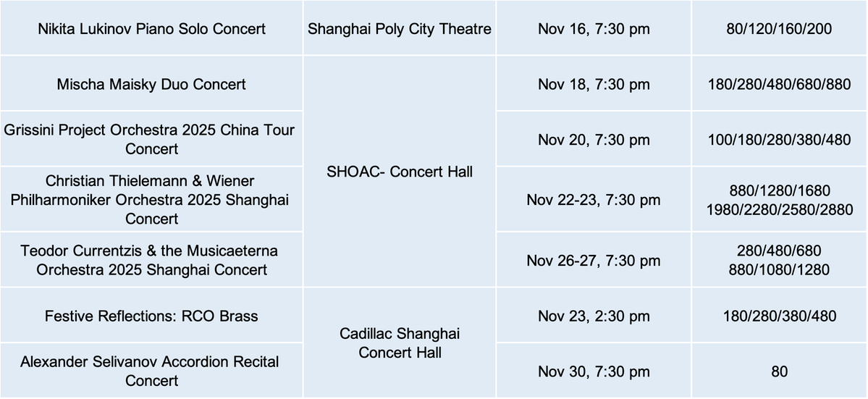The width and height of the screenshot is (868, 399).
Task: Click the Nov 22-23, 7:30 pm date
Action: coord(594,199)
